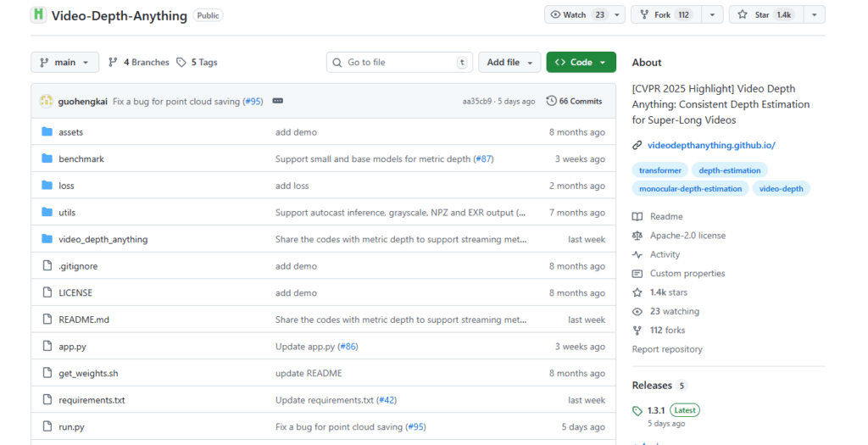Open the 'add loss' commit message
868x445 pixels.
tap(292, 186)
